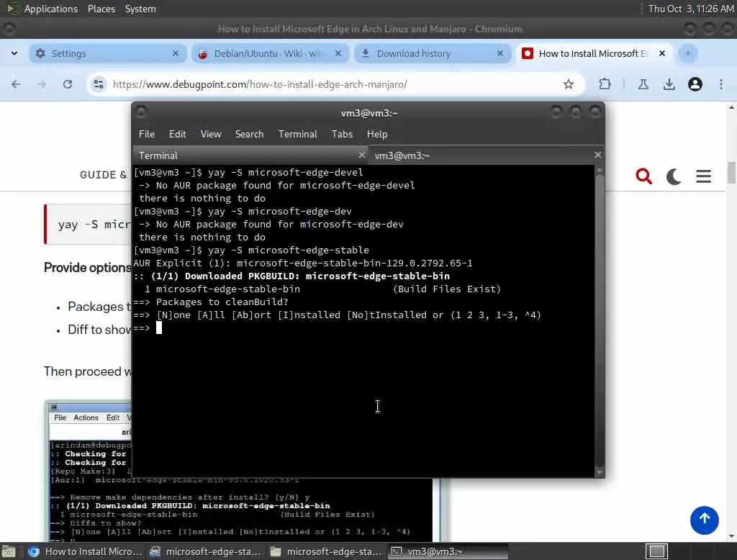
Task: Open the profile avatar icon
Action: (695, 84)
